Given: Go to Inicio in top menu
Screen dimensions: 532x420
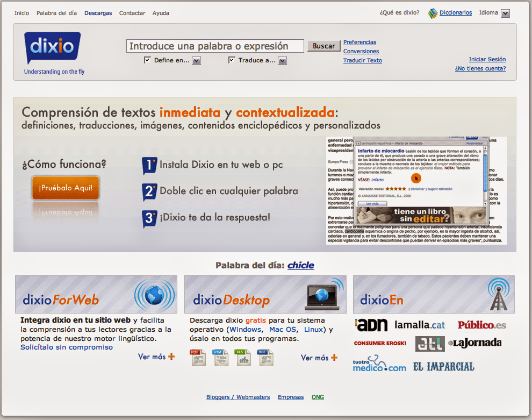Looking at the screenshot, I should coord(21,13).
